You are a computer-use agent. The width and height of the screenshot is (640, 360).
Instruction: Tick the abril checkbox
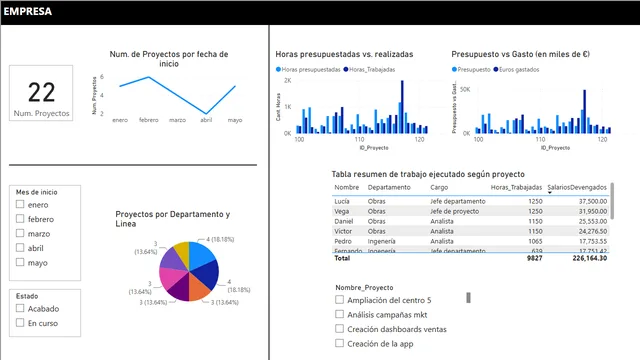(x=20, y=248)
